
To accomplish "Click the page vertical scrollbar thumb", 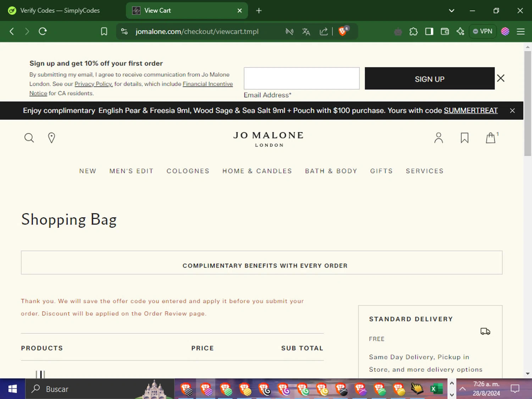I will [x=527, y=103].
